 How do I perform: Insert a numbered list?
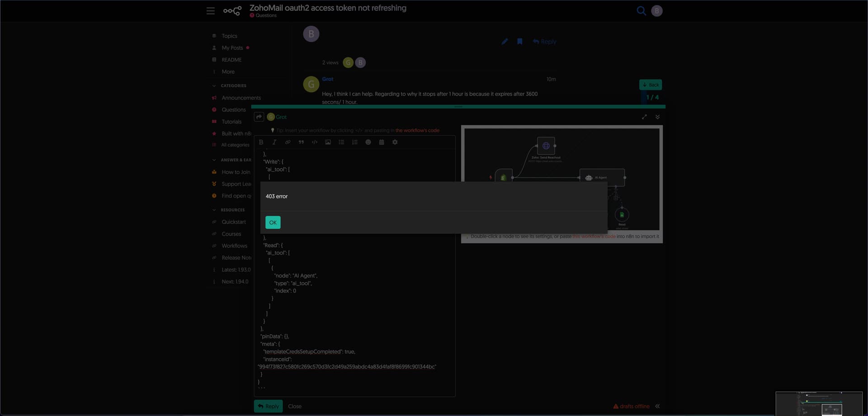coord(355,142)
